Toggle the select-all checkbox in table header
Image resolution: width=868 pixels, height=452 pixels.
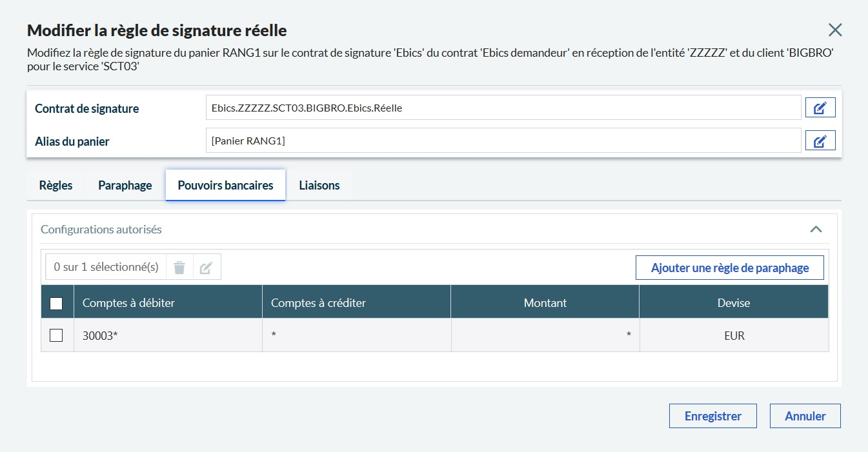tap(56, 303)
